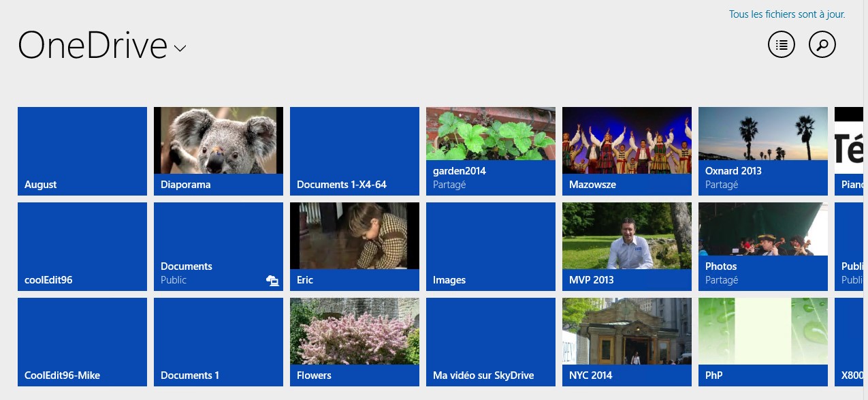Open the Oxnard 2013 folder
Viewport: 868px width, 400px height.
(x=763, y=151)
